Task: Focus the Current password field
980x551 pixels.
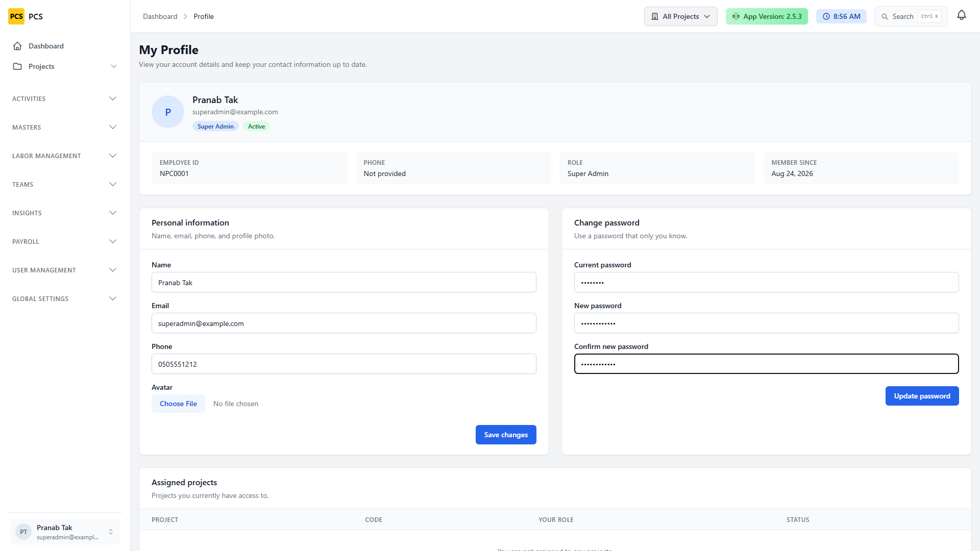Action: point(767,282)
